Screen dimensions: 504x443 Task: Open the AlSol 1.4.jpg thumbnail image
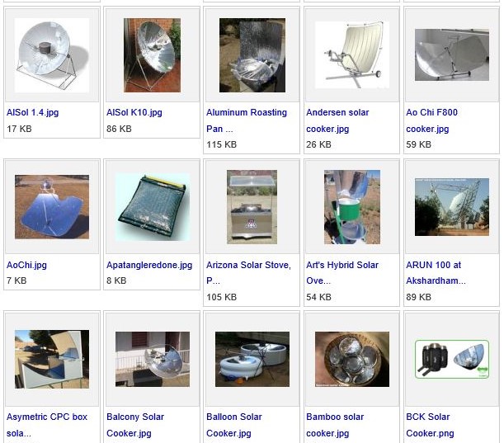(52, 55)
